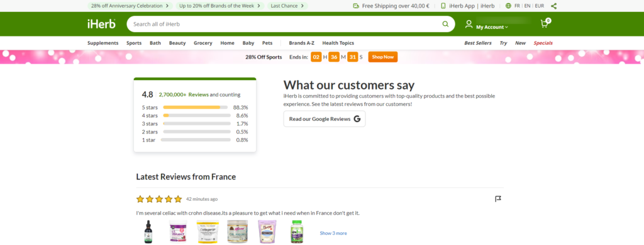Click the FR | EN | EUR selector
This screenshot has height=245, width=644.
[530, 6]
